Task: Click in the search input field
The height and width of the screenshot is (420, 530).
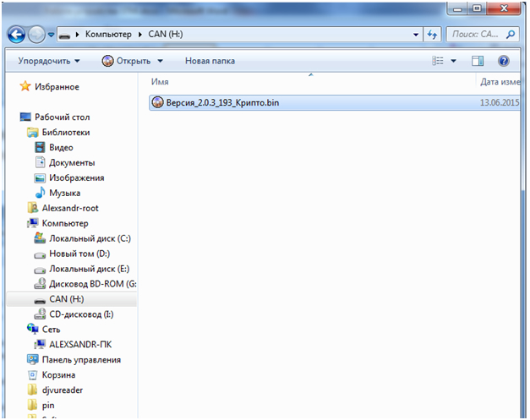Action: point(475,35)
